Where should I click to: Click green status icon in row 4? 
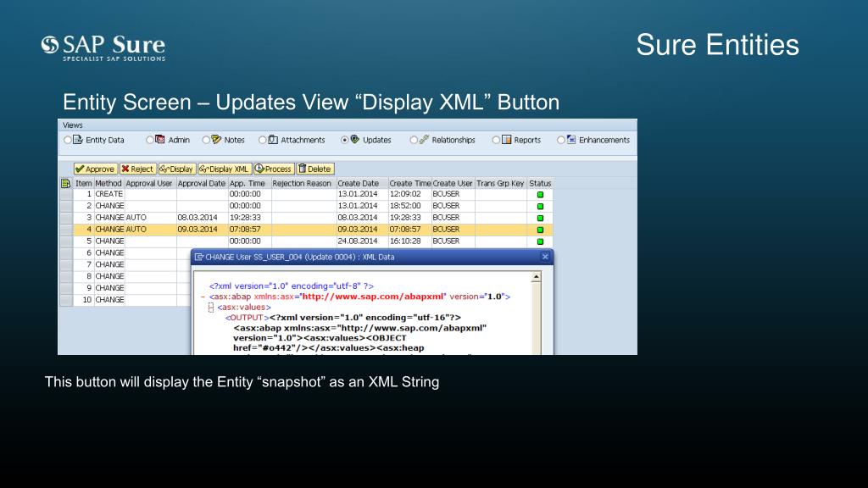point(540,230)
